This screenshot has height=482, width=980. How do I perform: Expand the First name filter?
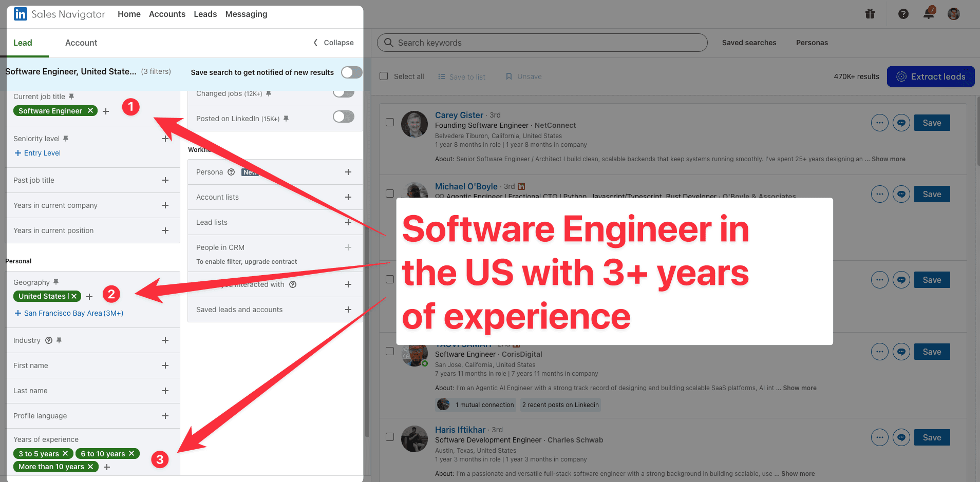point(165,365)
